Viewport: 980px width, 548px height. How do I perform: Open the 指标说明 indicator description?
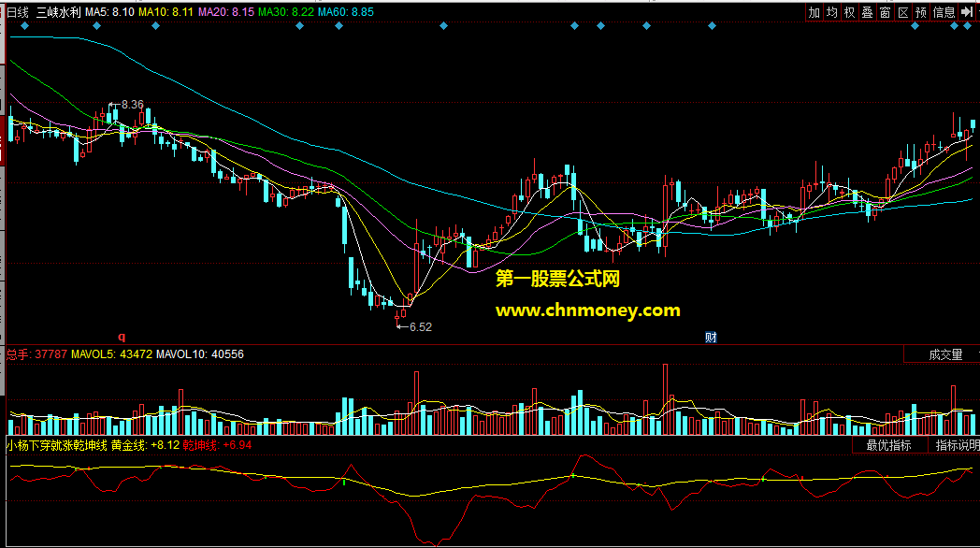coord(956,445)
